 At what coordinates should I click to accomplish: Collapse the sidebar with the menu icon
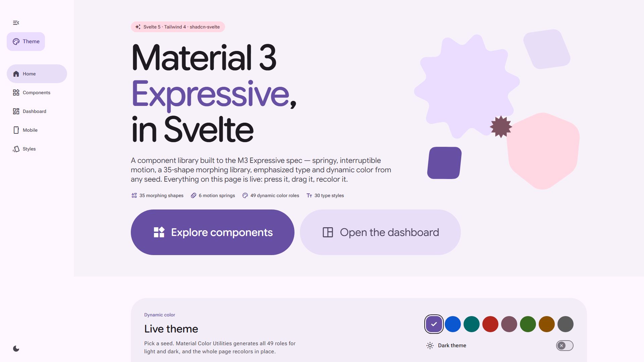[16, 23]
